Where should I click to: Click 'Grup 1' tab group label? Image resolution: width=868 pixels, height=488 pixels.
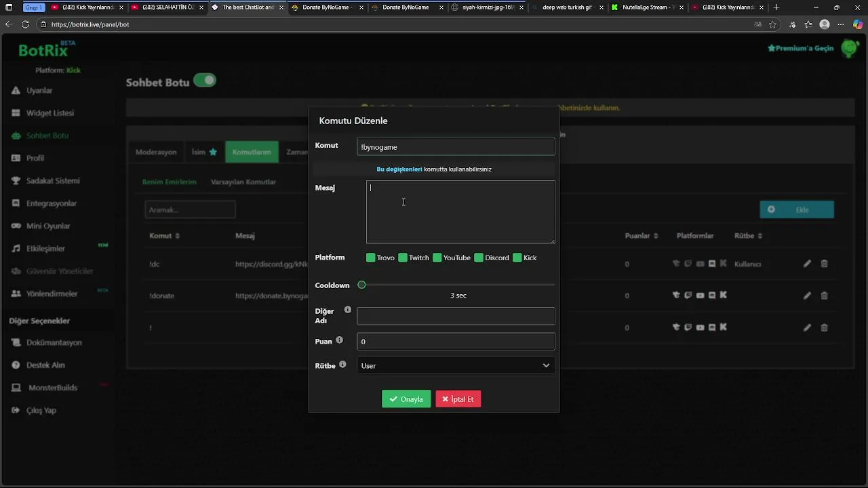tap(34, 7)
